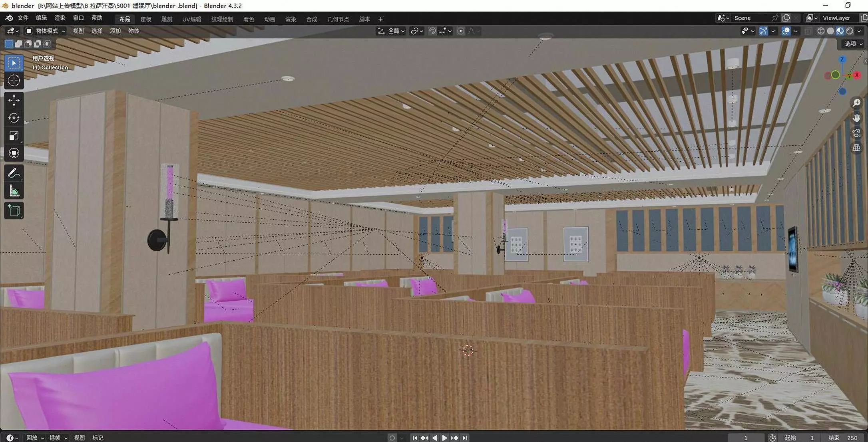Select the 3D Cursor tool
Image resolution: width=868 pixels, height=442 pixels.
click(14, 81)
